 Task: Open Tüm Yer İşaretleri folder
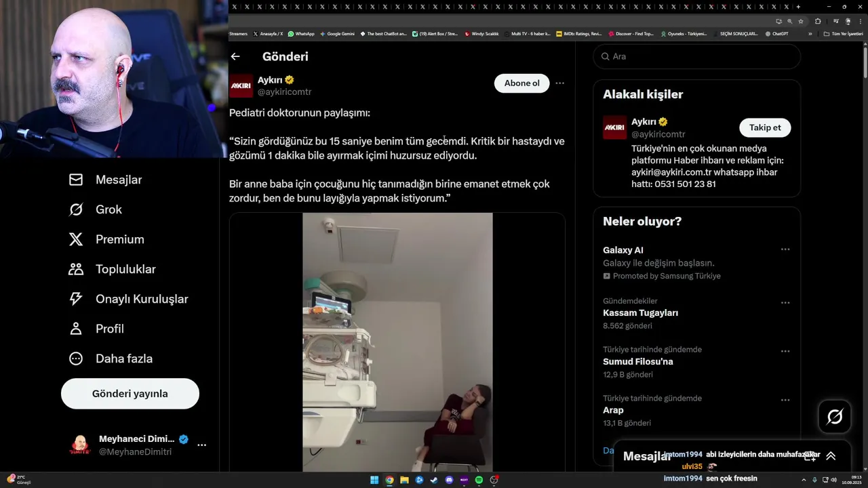pyautogui.click(x=844, y=34)
